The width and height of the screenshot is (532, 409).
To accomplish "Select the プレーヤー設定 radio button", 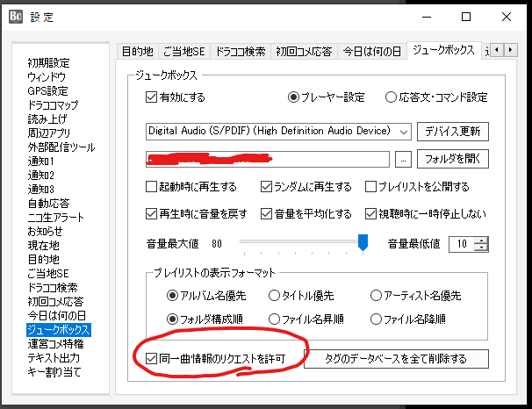I will pos(293,97).
